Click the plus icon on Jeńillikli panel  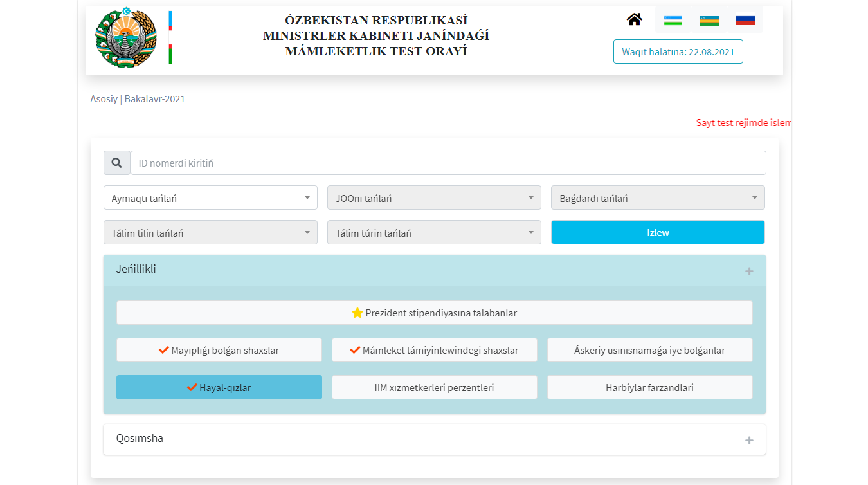click(x=748, y=271)
